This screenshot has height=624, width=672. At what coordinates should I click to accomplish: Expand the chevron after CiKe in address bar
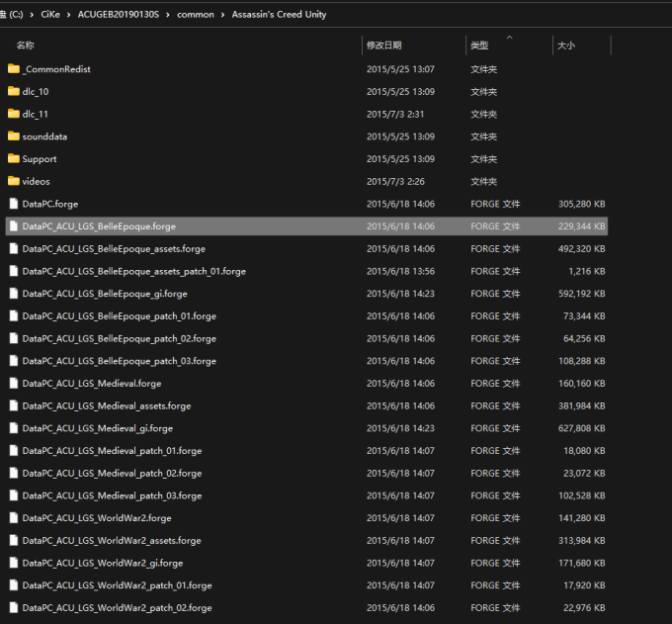tap(68, 15)
